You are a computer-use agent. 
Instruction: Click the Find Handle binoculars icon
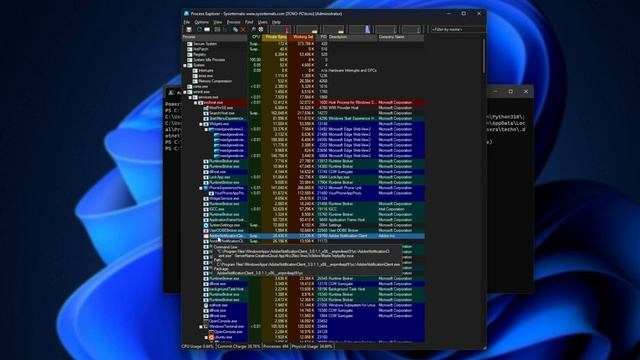tap(253, 29)
